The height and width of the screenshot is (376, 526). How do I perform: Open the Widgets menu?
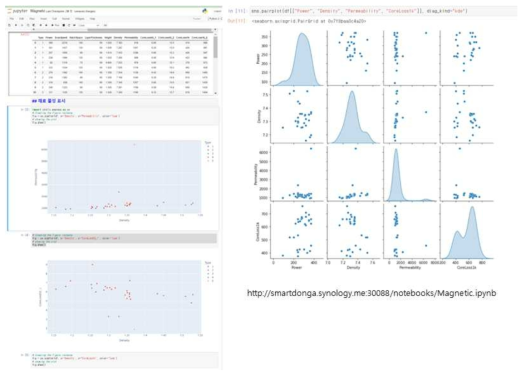(x=80, y=19)
